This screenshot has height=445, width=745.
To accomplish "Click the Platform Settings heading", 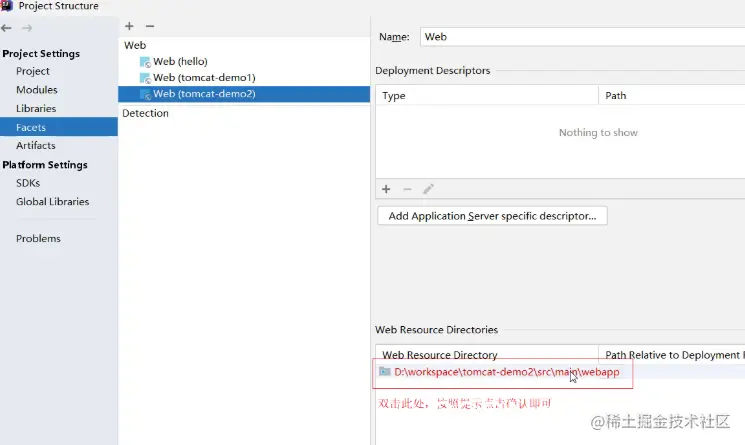I will pyautogui.click(x=45, y=165).
